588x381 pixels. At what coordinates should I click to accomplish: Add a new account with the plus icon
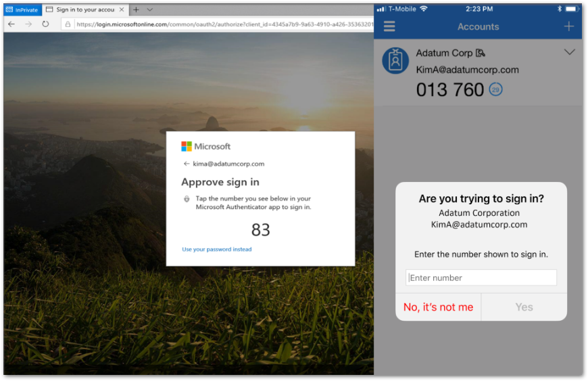569,26
